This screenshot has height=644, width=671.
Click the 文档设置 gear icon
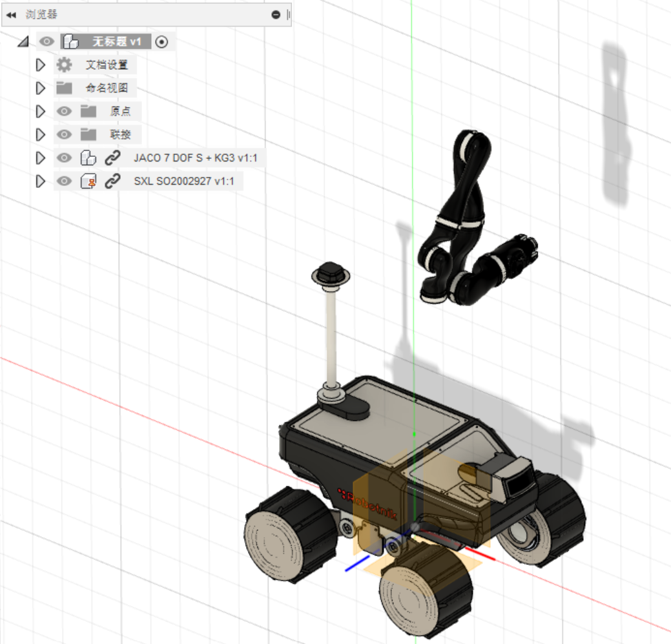pos(63,65)
